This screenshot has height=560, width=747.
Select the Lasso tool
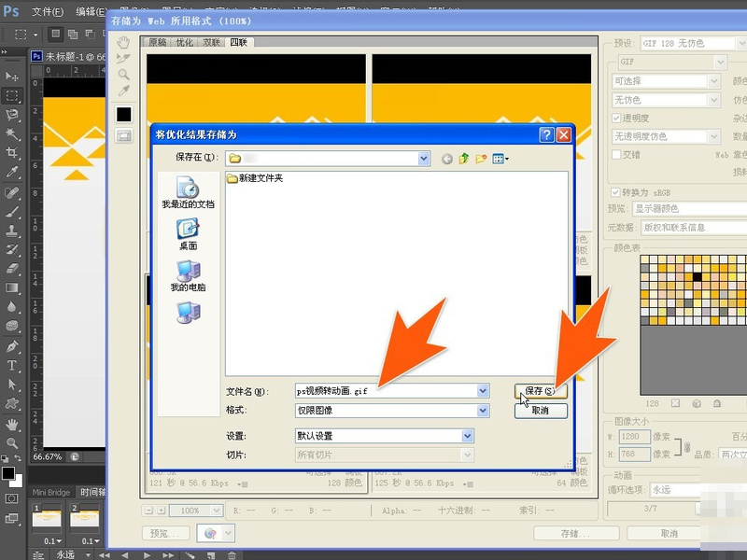pyautogui.click(x=12, y=115)
